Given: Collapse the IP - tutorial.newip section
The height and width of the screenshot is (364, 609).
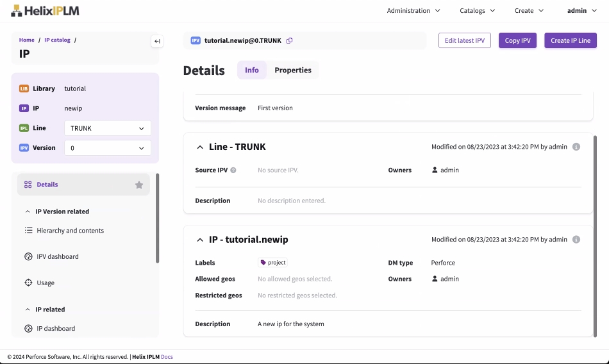Looking at the screenshot, I should coord(200,240).
